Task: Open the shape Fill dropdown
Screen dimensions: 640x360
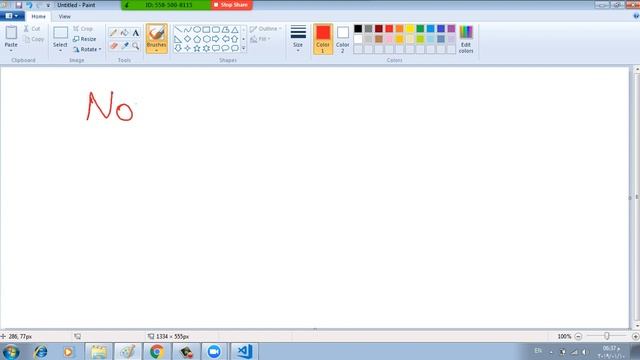Action: point(260,39)
